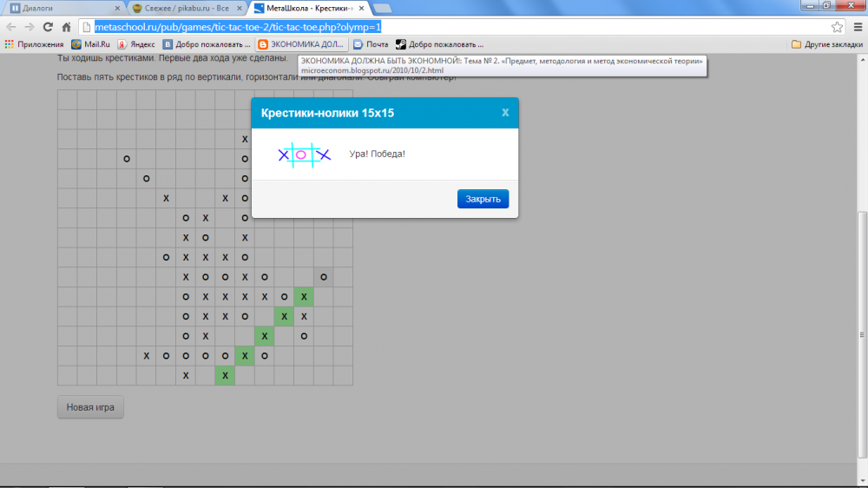Go back to previous page
The image size is (868, 488).
coord(11,27)
